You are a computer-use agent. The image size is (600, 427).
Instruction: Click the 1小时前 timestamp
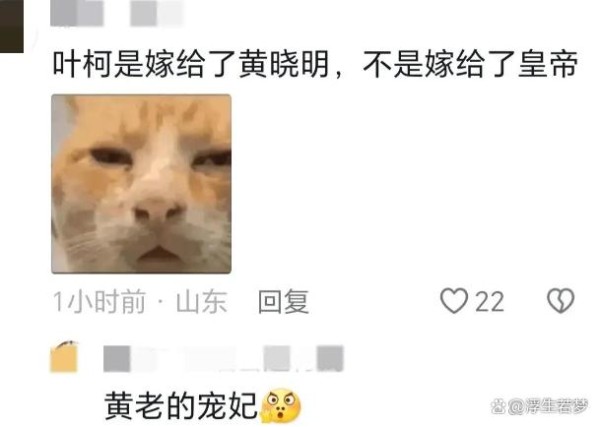[x=99, y=302]
